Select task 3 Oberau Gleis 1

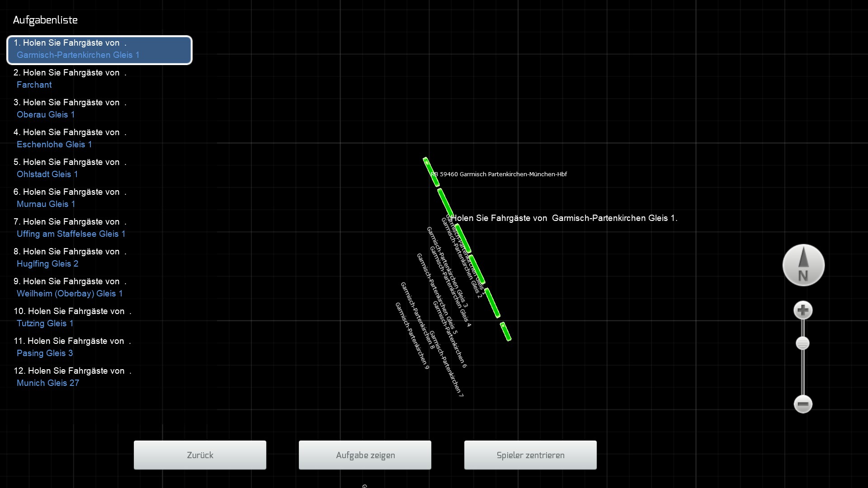pos(70,108)
